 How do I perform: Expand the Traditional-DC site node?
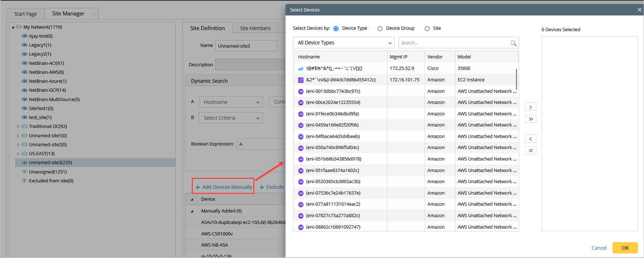pos(18,126)
